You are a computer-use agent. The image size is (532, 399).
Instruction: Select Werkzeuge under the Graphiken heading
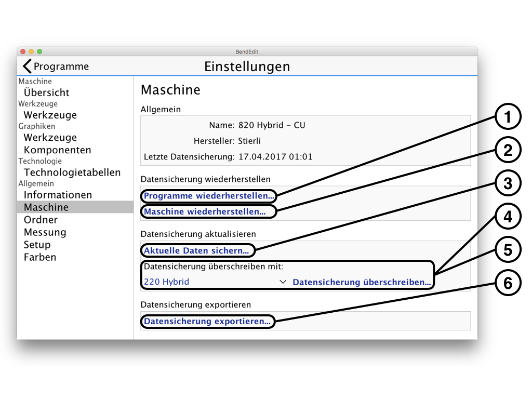point(50,138)
